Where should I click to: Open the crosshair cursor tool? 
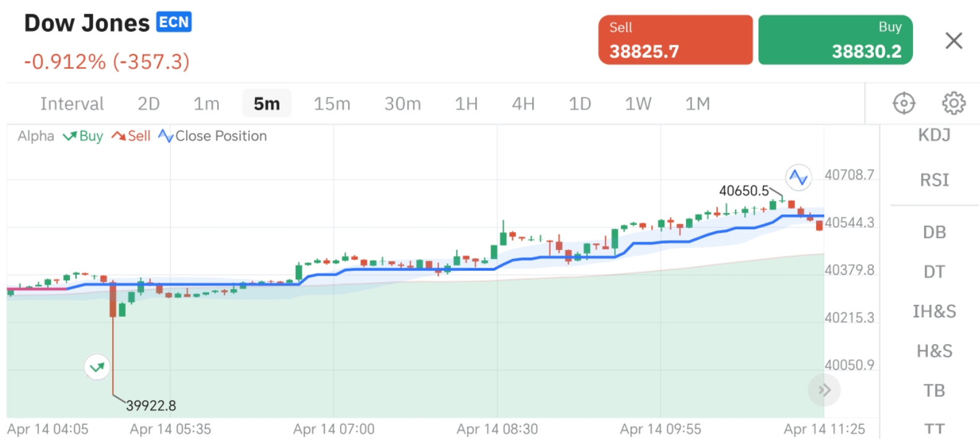tap(903, 103)
